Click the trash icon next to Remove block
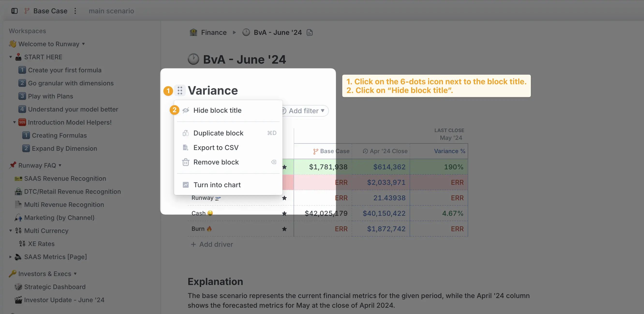The height and width of the screenshot is (314, 644). click(x=185, y=162)
